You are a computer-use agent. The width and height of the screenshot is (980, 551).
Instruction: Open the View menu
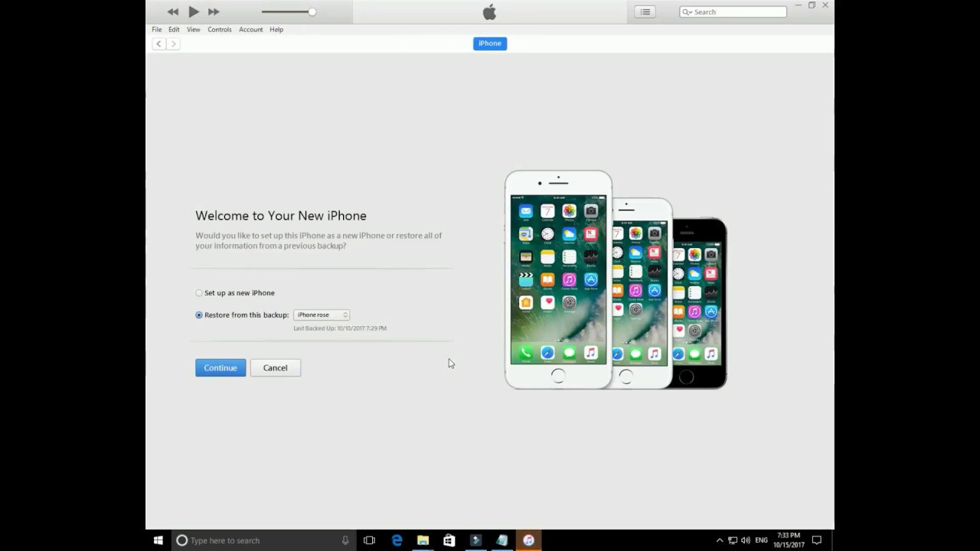click(194, 29)
